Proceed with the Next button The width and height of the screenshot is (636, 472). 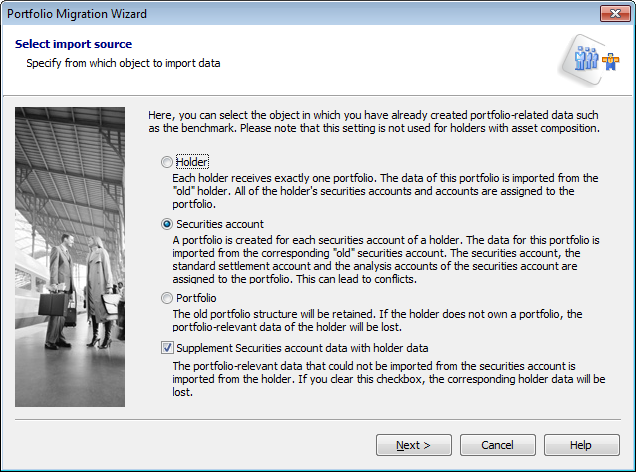413,445
